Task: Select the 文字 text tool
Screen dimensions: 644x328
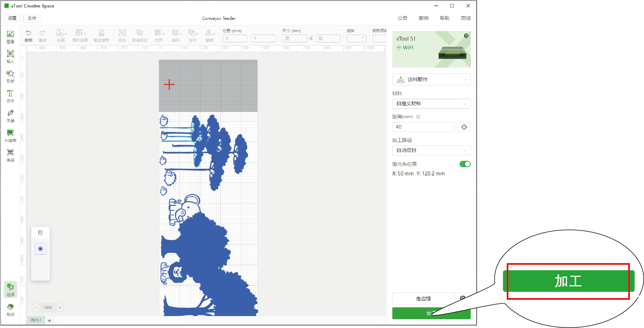Action: [x=10, y=96]
